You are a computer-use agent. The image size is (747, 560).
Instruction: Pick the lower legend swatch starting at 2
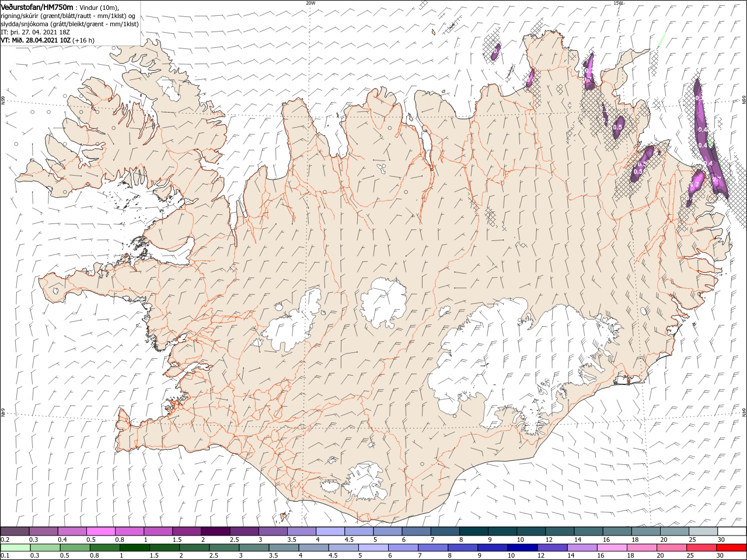[194, 548]
